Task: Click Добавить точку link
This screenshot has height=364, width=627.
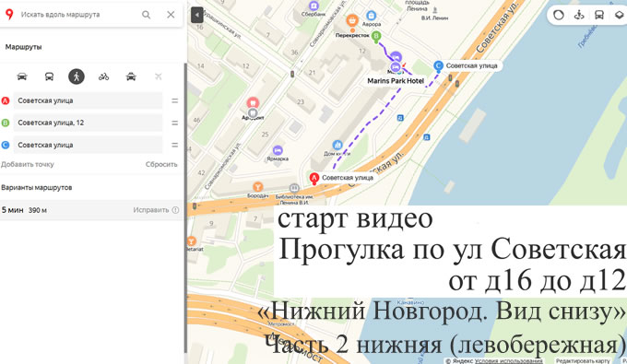Action: coord(27,164)
